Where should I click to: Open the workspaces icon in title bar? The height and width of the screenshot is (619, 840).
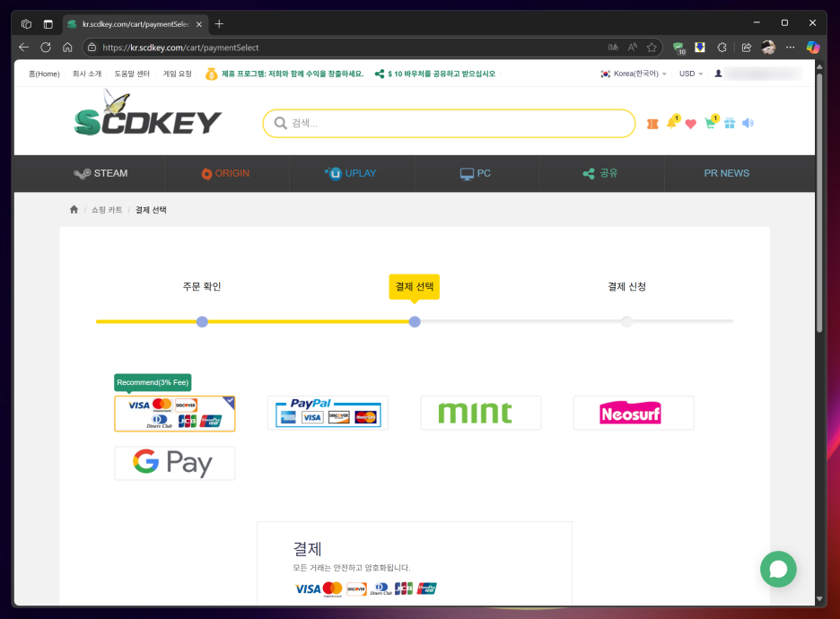click(26, 24)
